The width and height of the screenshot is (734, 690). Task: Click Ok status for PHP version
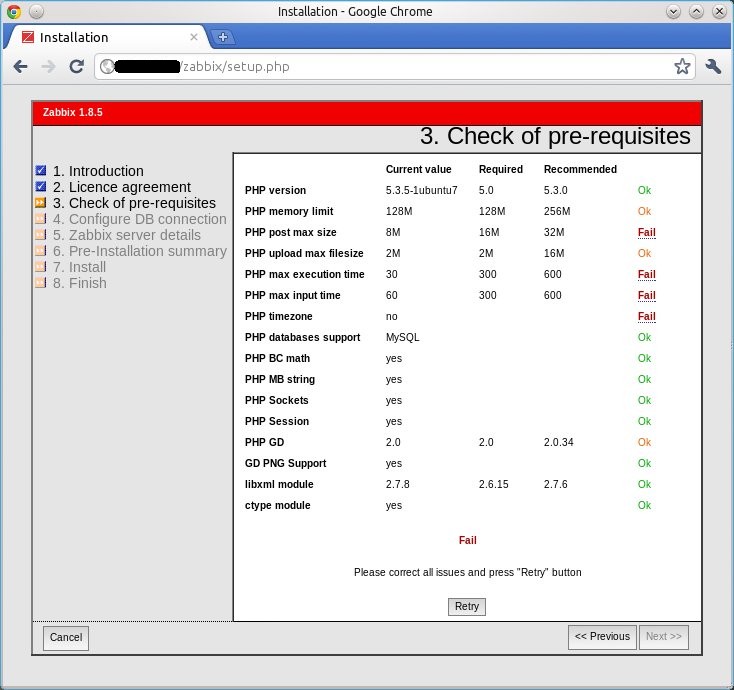[644, 190]
